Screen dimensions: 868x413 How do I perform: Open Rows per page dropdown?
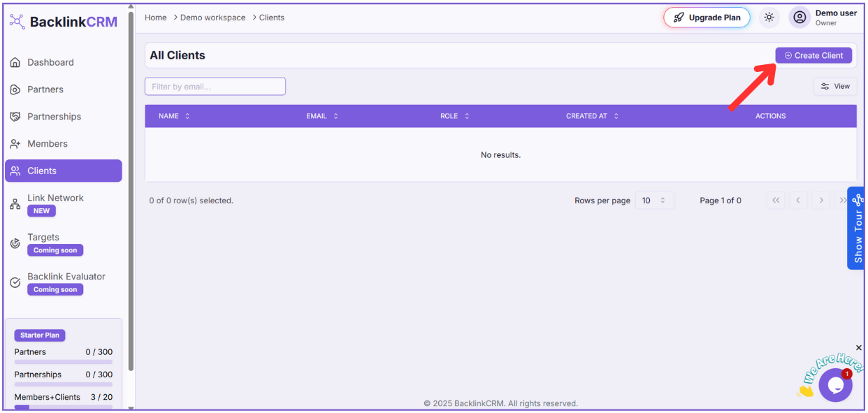[654, 201]
